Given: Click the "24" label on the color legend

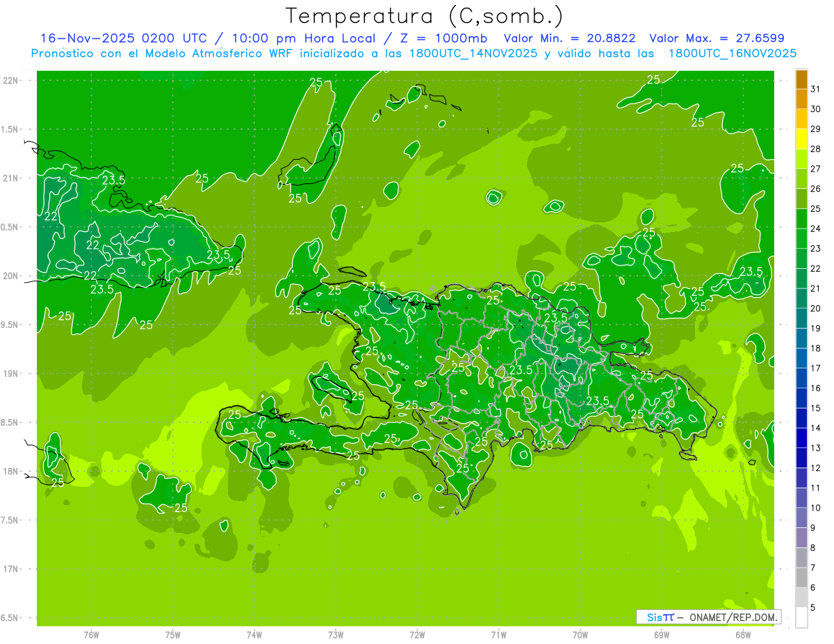Looking at the screenshot, I should [x=815, y=229].
